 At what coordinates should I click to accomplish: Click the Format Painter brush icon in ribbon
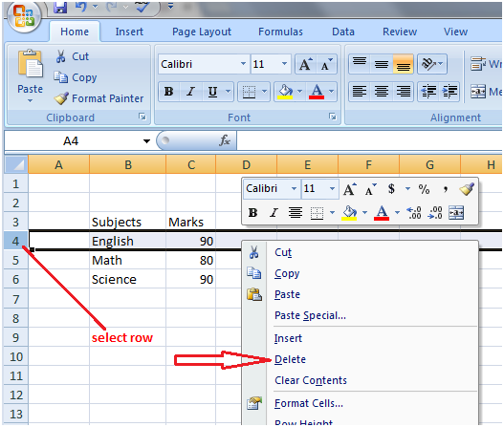click(61, 98)
